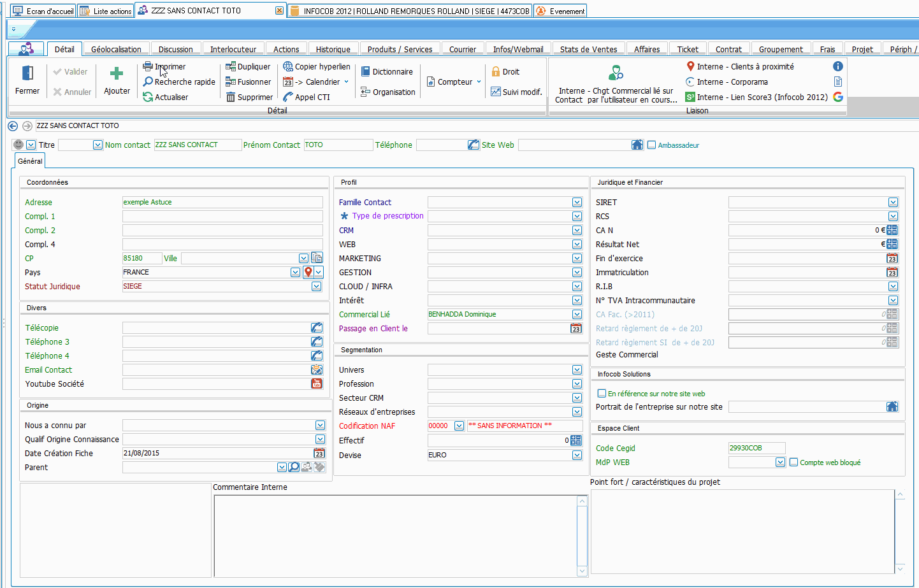Click the Supprimer trash icon
The width and height of the screenshot is (919, 588).
[x=231, y=97]
